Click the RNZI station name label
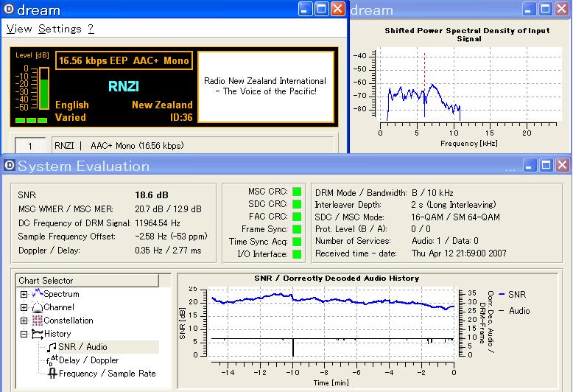This screenshot has width=573, height=392. click(124, 86)
